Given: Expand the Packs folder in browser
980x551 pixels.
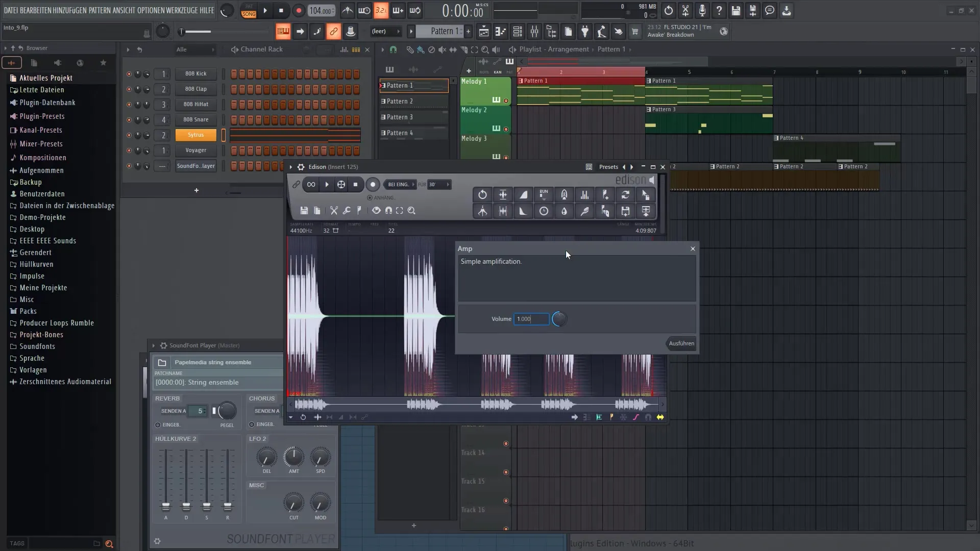Looking at the screenshot, I should (28, 311).
